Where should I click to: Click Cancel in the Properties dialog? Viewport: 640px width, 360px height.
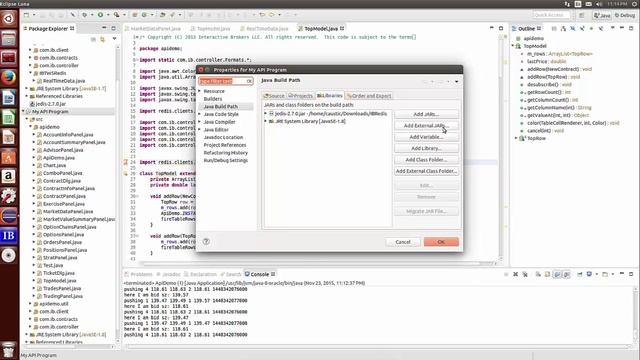click(x=403, y=242)
